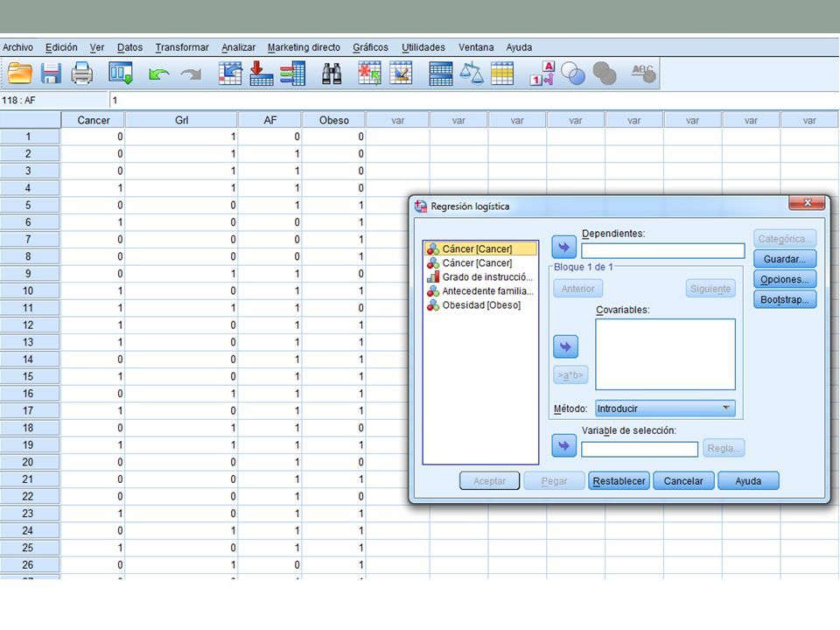The height and width of the screenshot is (630, 840).
Task: Click the Go to variable toolbar icon
Action: tap(262, 73)
